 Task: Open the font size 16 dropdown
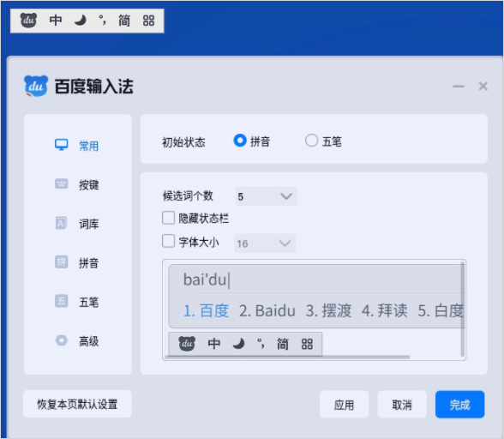265,244
